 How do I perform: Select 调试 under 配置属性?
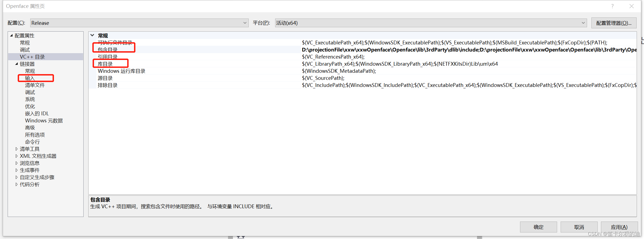pos(25,50)
